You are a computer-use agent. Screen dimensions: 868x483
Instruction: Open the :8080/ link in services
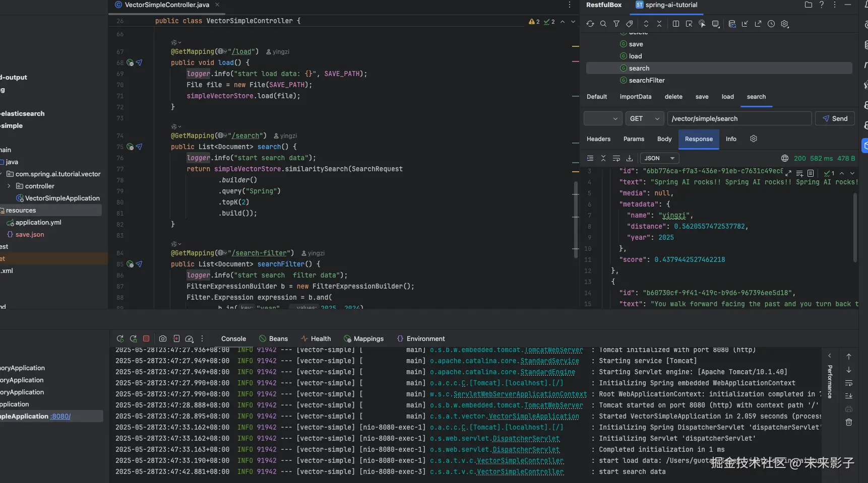point(60,417)
